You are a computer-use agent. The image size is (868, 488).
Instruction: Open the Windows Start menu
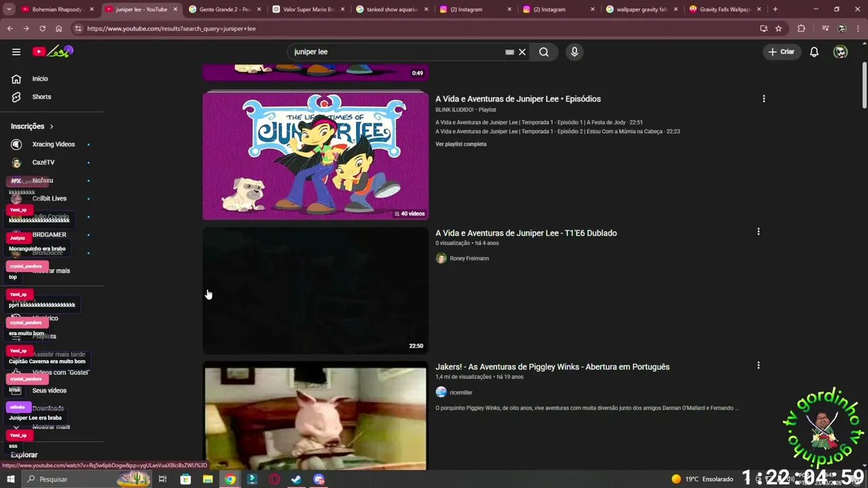coord(10,479)
